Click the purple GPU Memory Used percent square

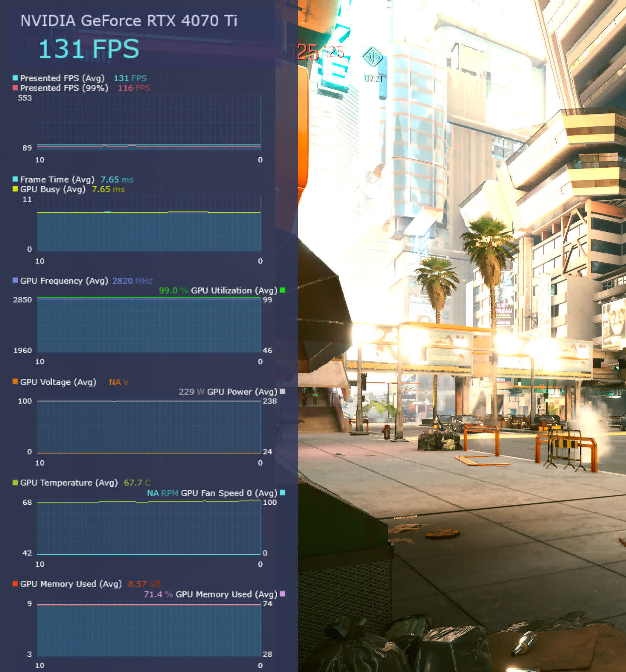point(282,594)
